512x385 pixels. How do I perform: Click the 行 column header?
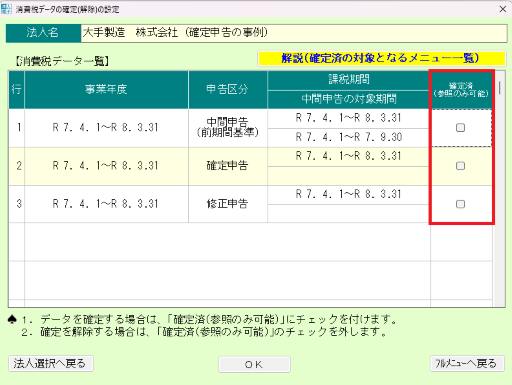[x=17, y=90]
